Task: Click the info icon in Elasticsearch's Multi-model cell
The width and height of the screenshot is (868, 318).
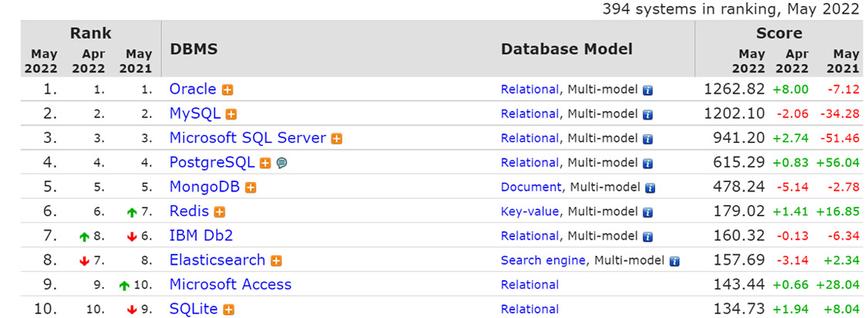Action: pos(674,261)
